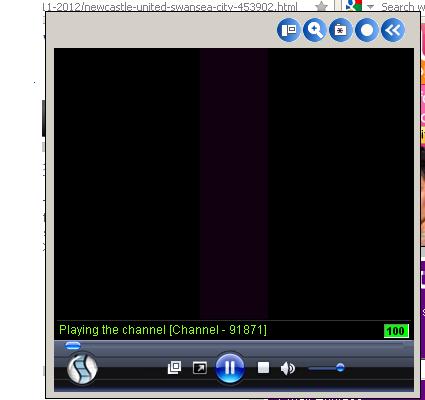Collapse the toolbar with the double-arrow icon
Screen dimensions: 425x400
click(393, 30)
